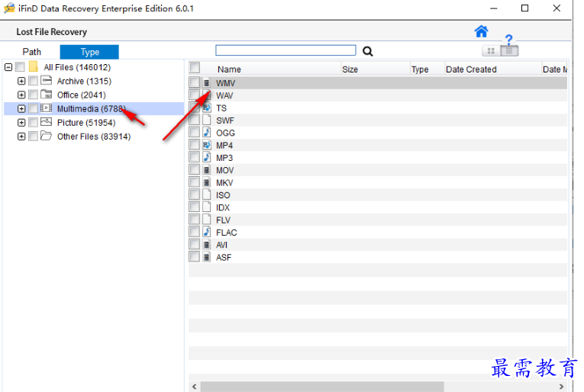This screenshot has width=584, height=392.
Task: Click the search magnifier icon
Action: (x=368, y=51)
